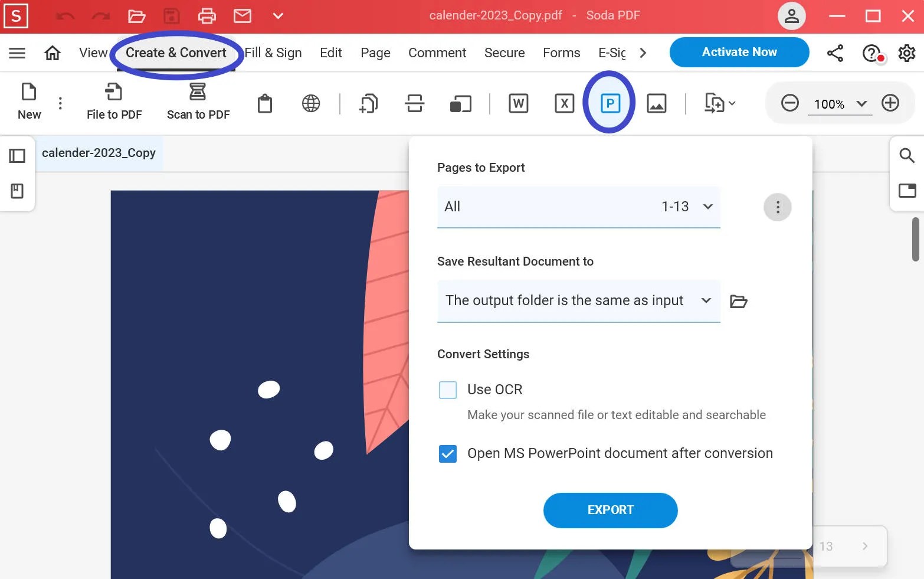Open the search panel on the right sidebar
Screen dimensions: 924x579
click(x=907, y=155)
